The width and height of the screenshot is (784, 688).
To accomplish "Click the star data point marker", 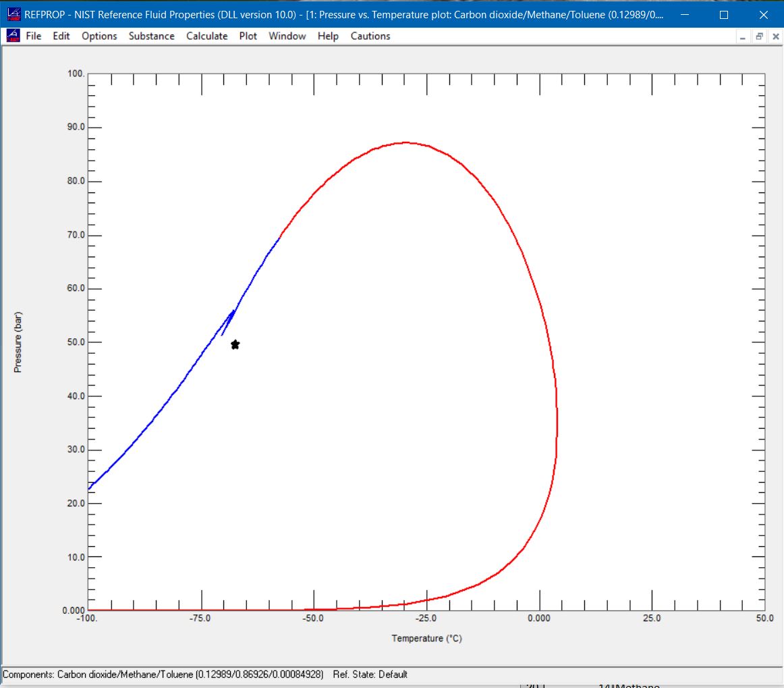I will tap(235, 344).
